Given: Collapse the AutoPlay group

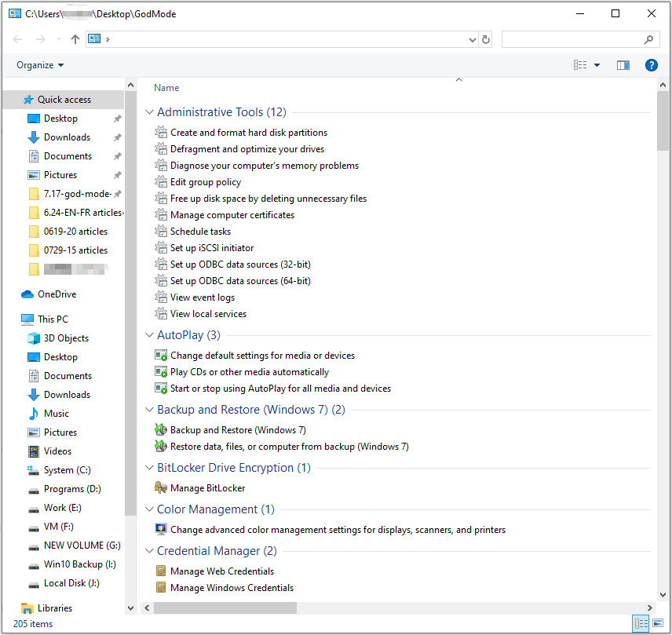Looking at the screenshot, I should tap(149, 334).
